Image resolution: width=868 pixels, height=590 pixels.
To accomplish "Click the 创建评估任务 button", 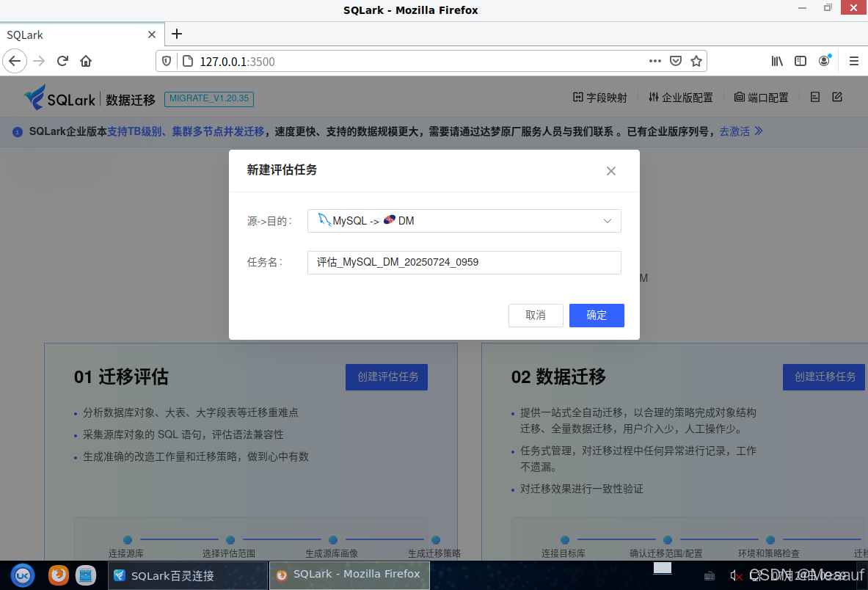I will click(x=387, y=377).
